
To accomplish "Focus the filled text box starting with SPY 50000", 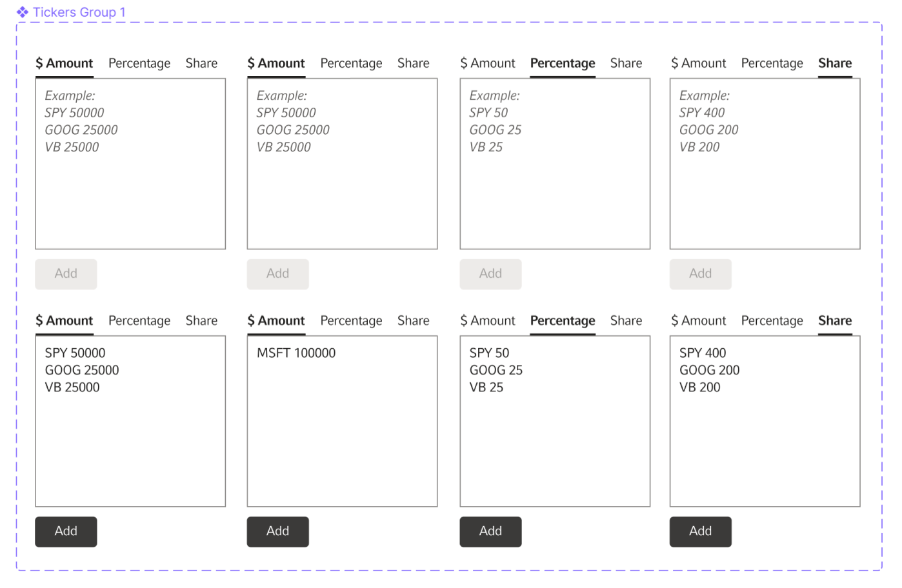I will point(130,421).
